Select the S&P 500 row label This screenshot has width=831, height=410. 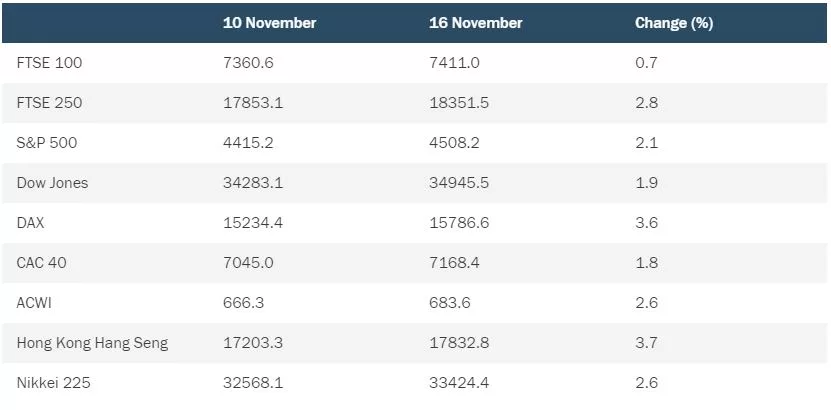click(x=47, y=143)
